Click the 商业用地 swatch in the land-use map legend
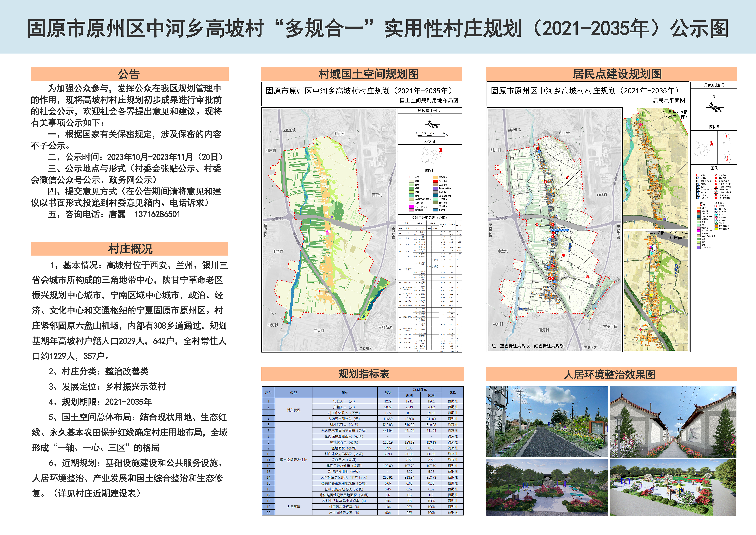The height and width of the screenshot is (535, 756). click(x=435, y=181)
